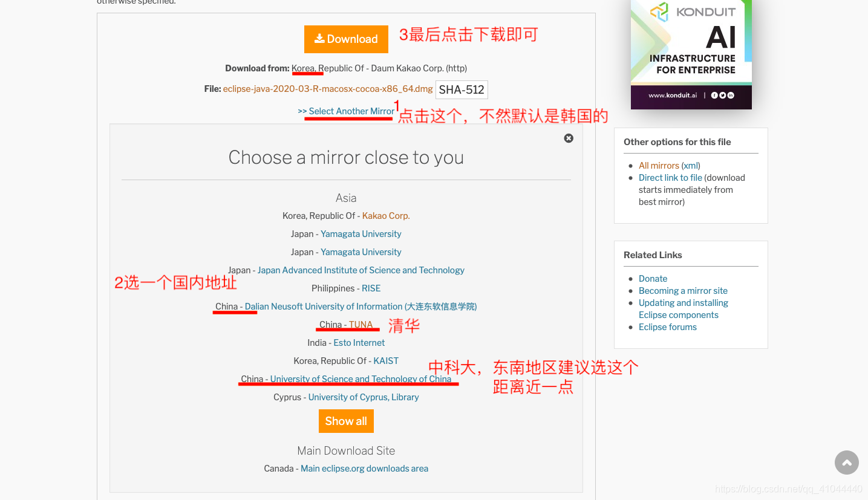
Task: Click the Twitter icon in the Konduit ad
Action: point(722,96)
